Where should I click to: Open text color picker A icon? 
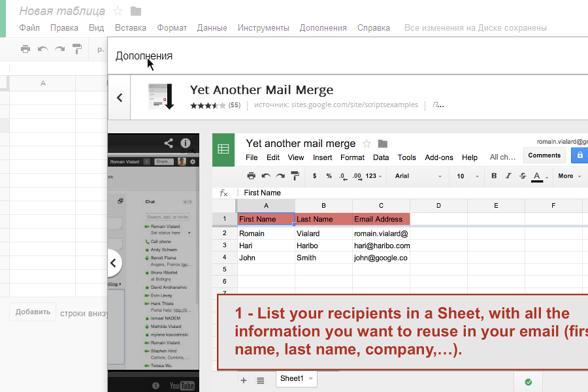coord(538,176)
